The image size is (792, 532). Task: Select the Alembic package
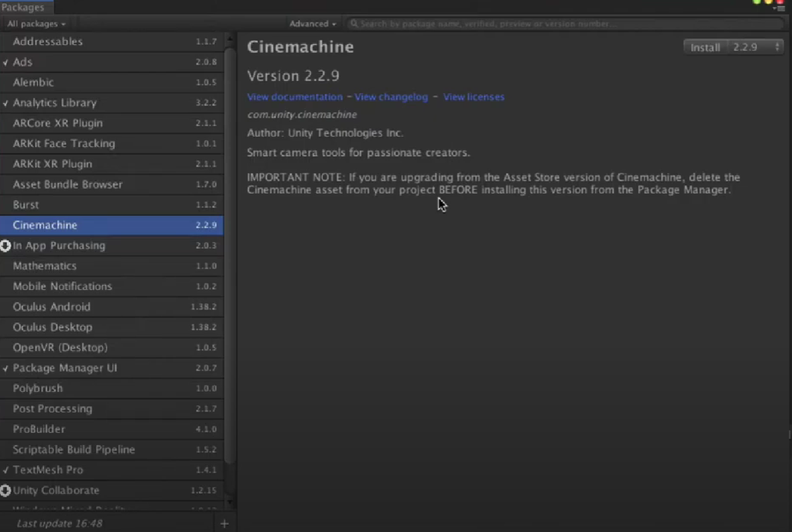point(112,83)
